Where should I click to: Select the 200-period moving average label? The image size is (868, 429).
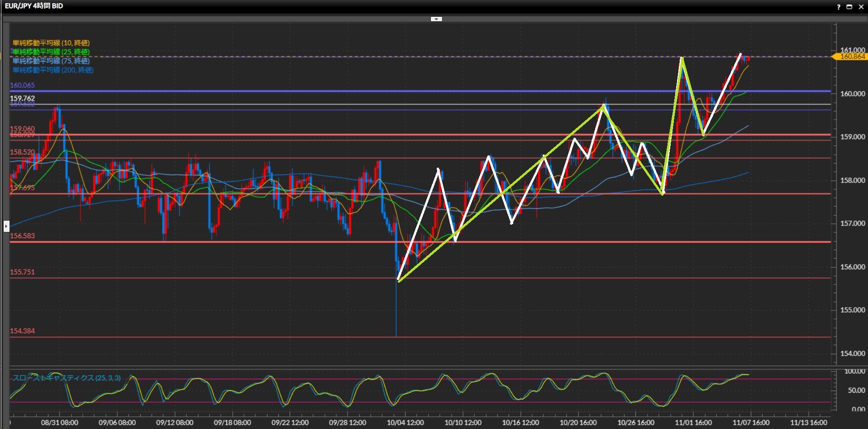[53, 70]
